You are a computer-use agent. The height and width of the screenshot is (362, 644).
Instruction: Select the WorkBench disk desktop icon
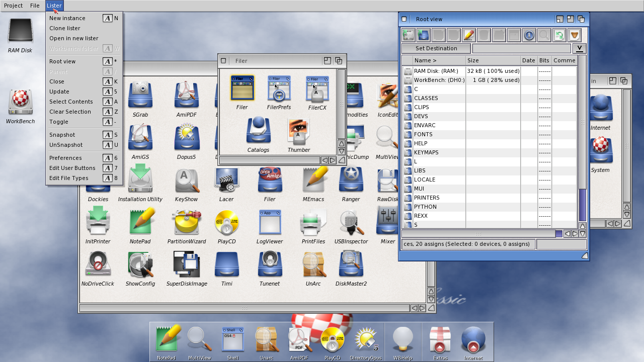(x=20, y=106)
